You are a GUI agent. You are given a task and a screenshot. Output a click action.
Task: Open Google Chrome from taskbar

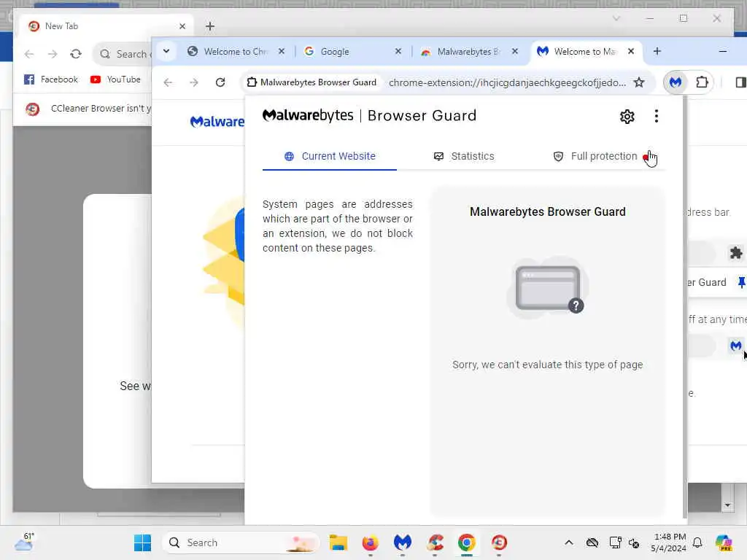[x=467, y=542]
